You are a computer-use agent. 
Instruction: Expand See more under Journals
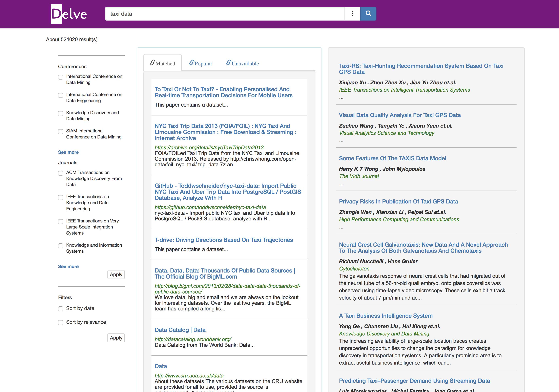(x=68, y=266)
